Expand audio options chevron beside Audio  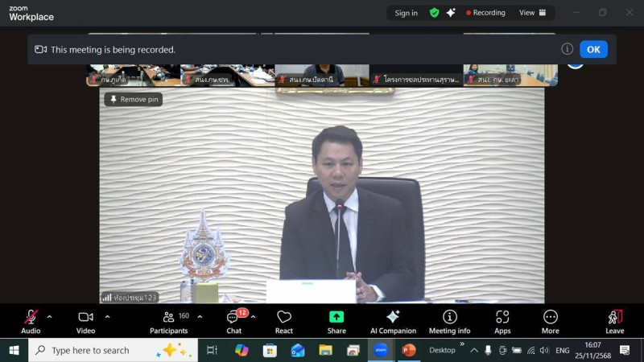50,316
